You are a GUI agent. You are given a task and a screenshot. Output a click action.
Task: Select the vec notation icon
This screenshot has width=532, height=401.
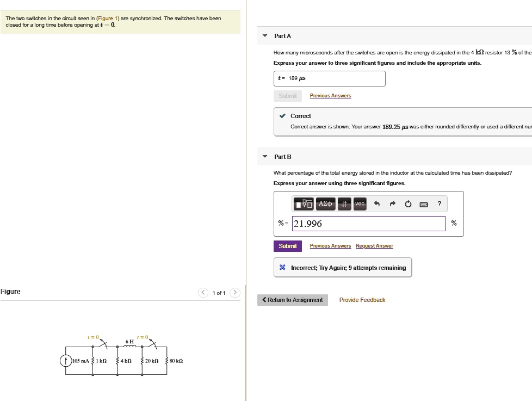(x=360, y=203)
